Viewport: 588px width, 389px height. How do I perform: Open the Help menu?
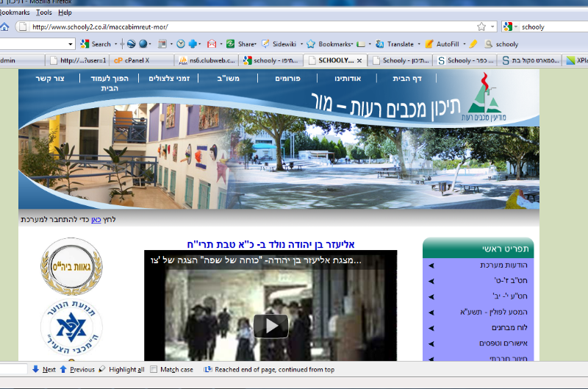coord(65,13)
